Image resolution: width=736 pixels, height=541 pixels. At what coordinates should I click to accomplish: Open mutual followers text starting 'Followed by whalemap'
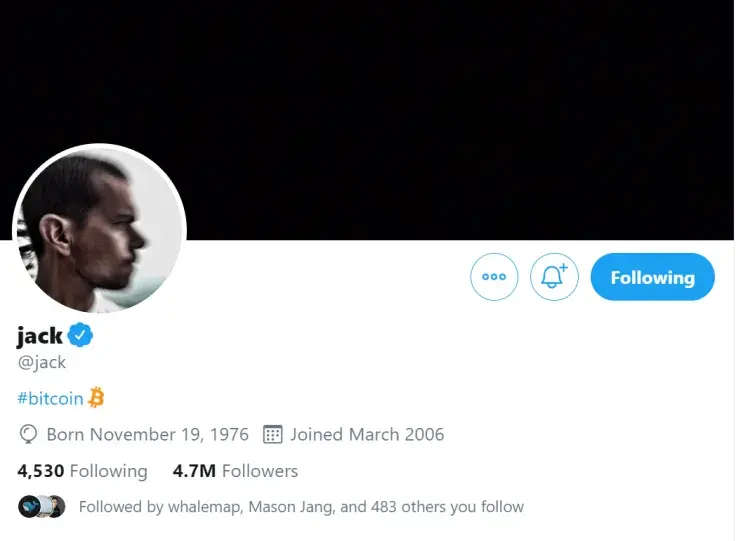[x=300, y=507]
